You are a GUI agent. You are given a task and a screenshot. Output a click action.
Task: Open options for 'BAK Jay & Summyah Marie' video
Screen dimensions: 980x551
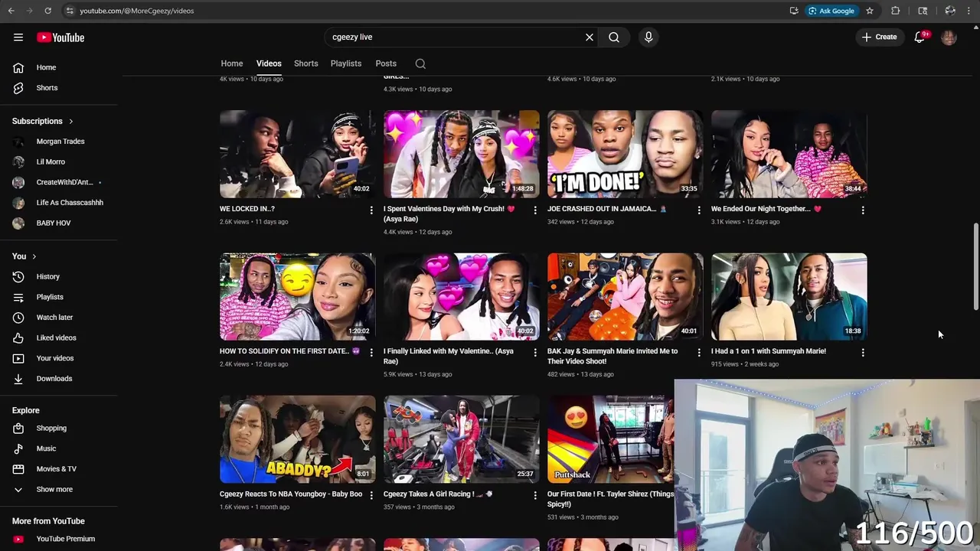(x=699, y=353)
